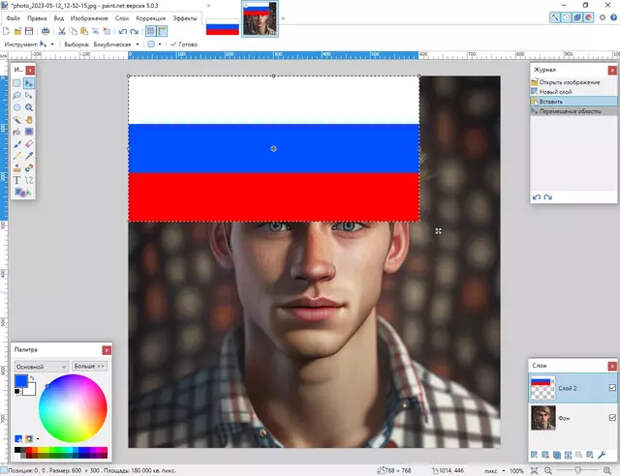Viewport: 620px width, 476px height.
Task: Click the Paste clipboard icon
Action: [x=84, y=31]
